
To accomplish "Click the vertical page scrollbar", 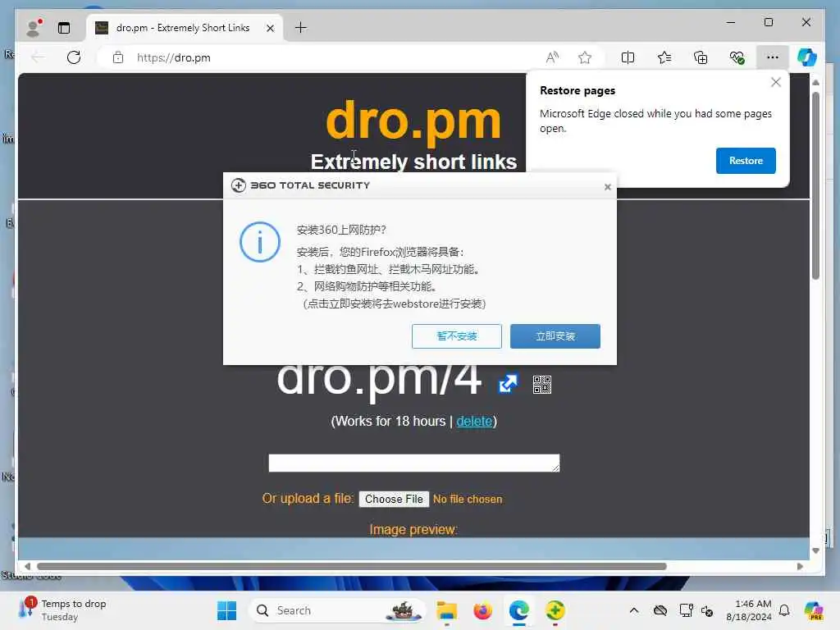I will point(815,185).
